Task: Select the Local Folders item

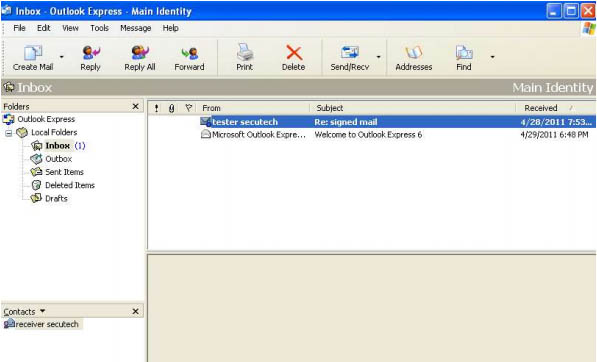Action: pyautogui.click(x=54, y=132)
